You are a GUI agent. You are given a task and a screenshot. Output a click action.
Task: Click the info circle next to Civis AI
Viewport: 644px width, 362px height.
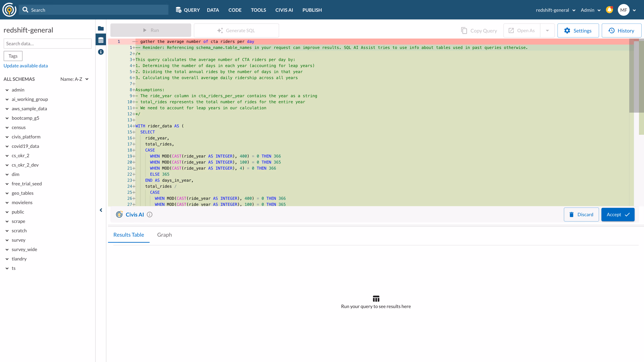(x=149, y=215)
